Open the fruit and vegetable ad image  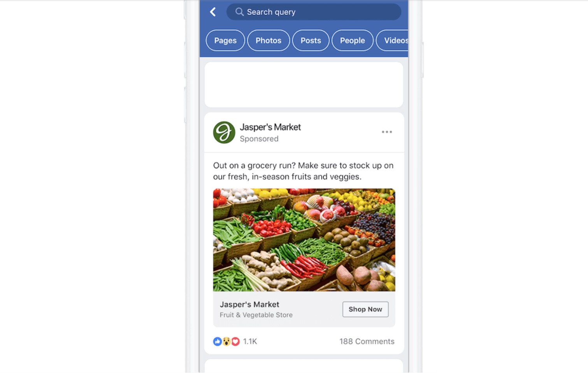304,240
